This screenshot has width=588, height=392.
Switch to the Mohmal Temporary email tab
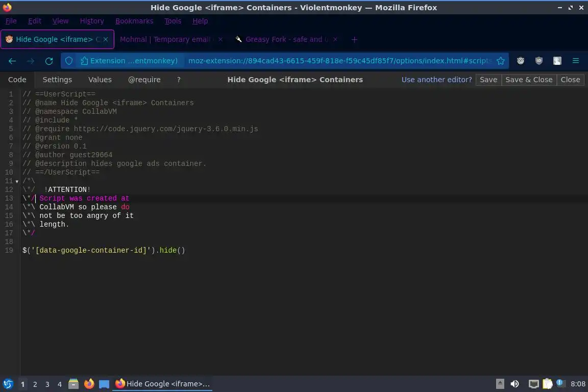[x=165, y=39]
